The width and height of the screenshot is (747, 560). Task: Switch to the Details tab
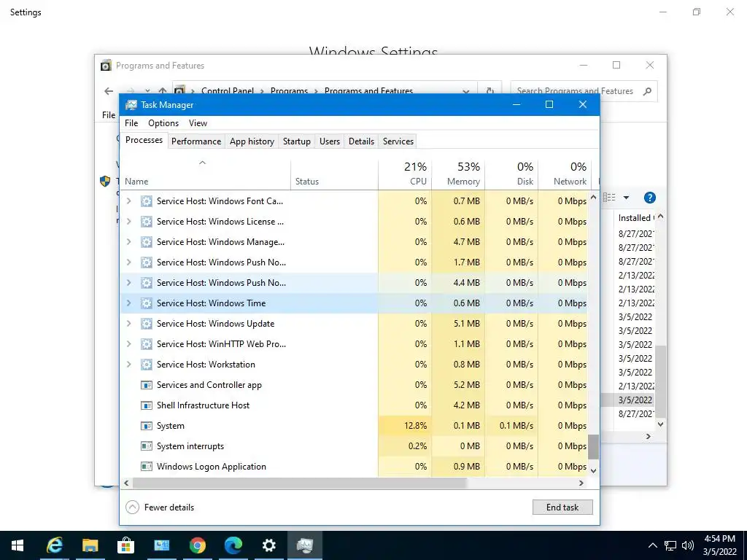coord(361,141)
